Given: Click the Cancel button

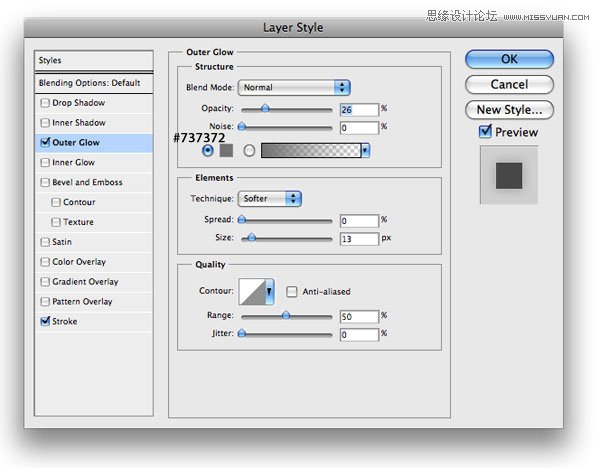Looking at the screenshot, I should [509, 85].
